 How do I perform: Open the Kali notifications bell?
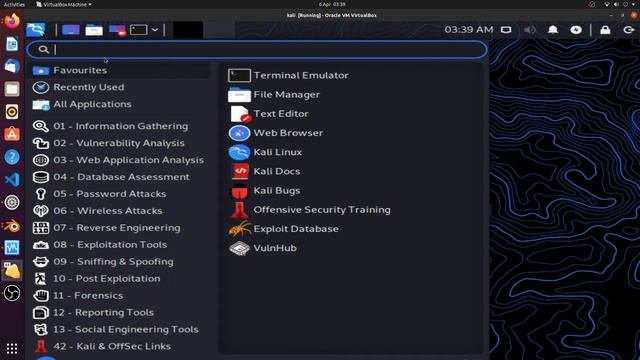(553, 30)
